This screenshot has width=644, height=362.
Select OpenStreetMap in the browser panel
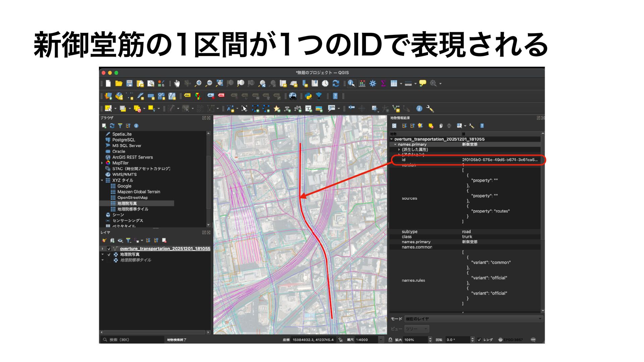click(132, 197)
